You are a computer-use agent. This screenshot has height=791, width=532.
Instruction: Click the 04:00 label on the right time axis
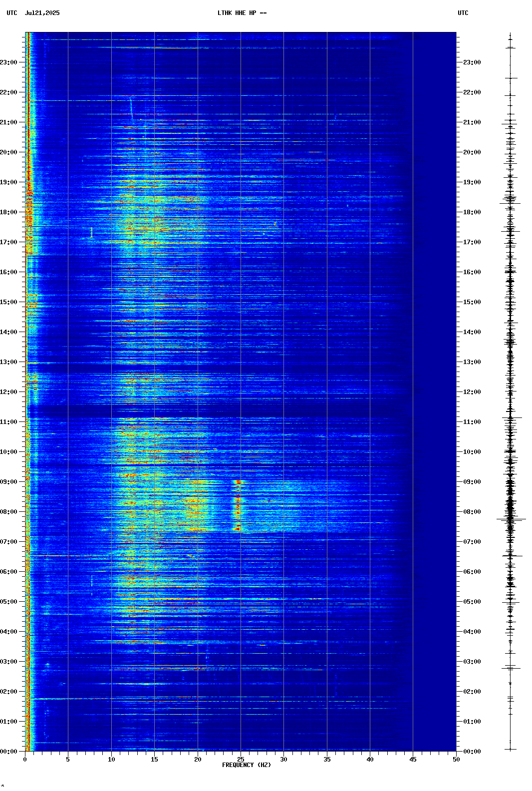pyautogui.click(x=472, y=632)
